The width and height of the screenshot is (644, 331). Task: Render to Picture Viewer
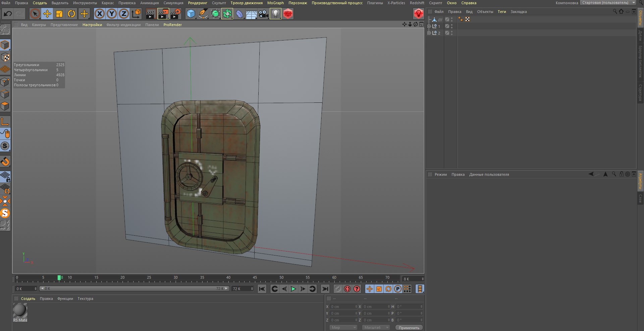point(163,14)
